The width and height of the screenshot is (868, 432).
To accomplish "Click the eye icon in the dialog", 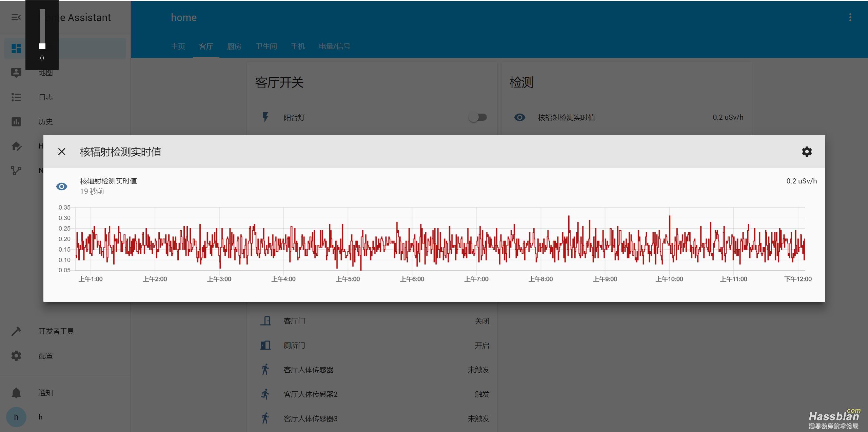I will coord(62,186).
